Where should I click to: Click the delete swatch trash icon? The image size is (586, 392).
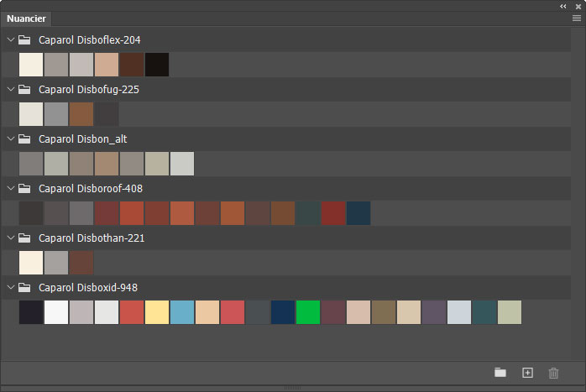[x=553, y=373]
